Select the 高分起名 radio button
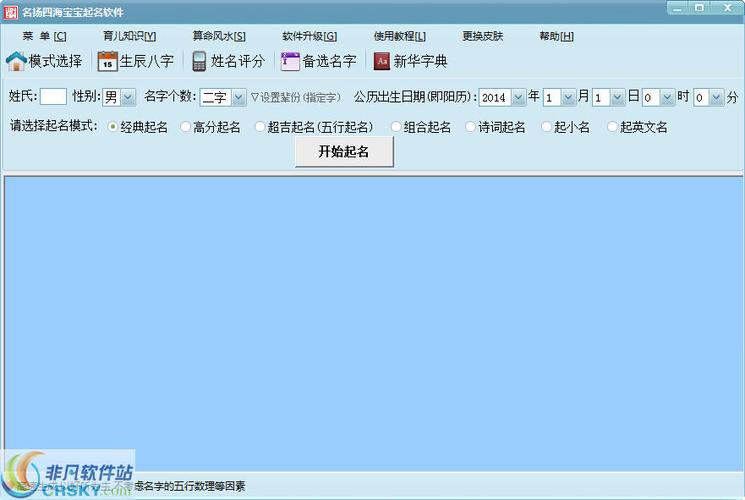This screenshot has height=500, width=745. [185, 127]
